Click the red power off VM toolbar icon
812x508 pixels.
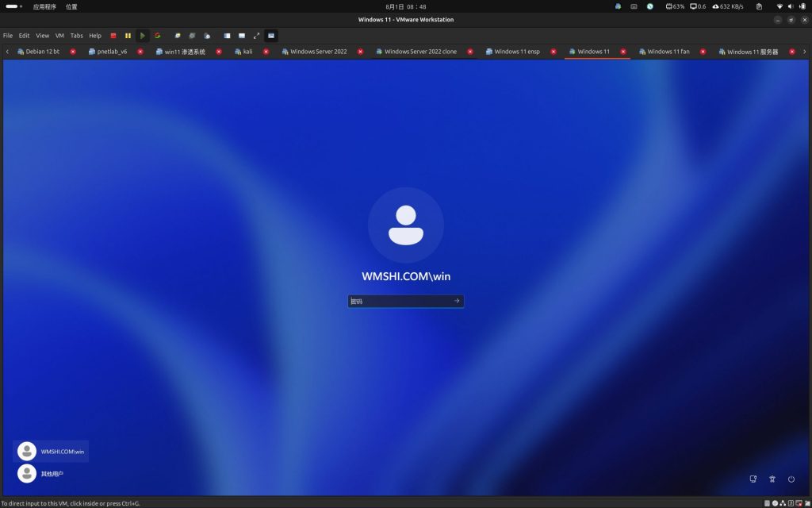pos(113,36)
